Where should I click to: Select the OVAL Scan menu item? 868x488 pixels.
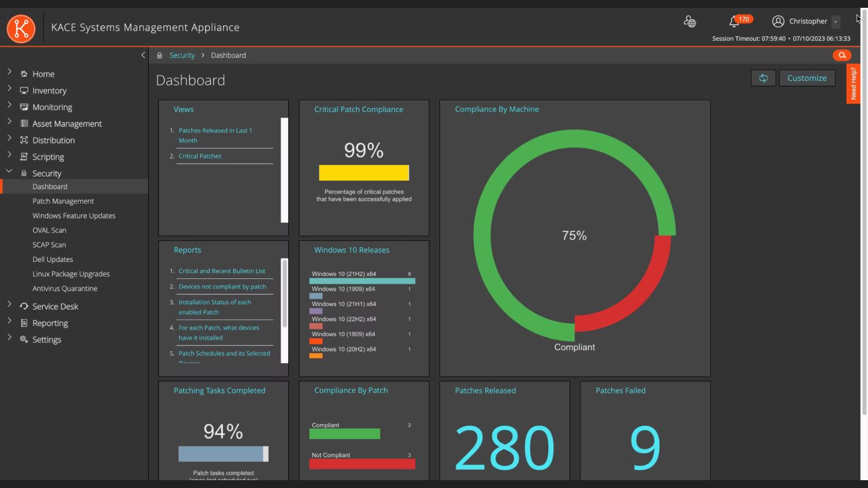[x=49, y=230]
